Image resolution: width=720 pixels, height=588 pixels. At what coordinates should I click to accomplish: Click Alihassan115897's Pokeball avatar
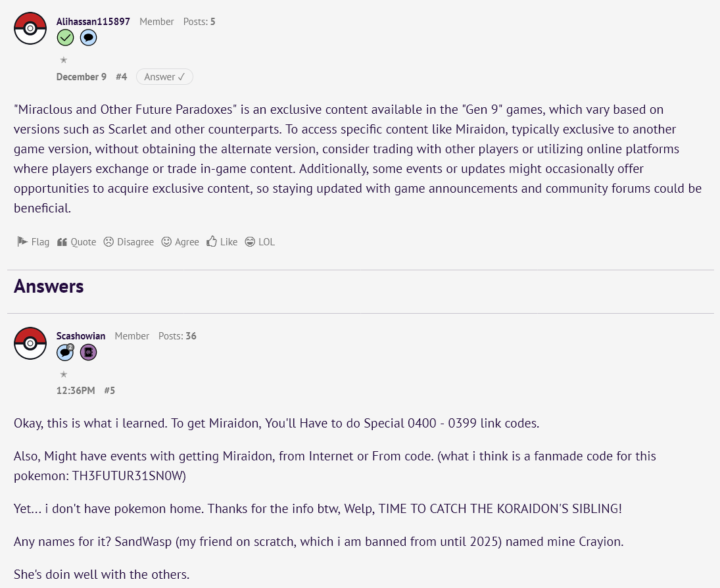(30, 28)
